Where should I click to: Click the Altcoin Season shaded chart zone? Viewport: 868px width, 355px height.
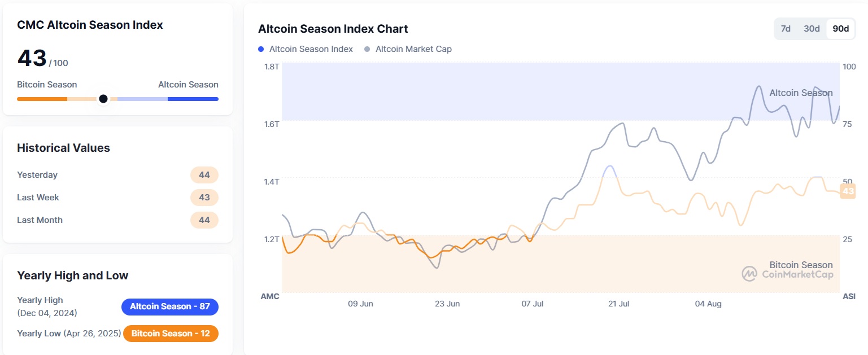(x=508, y=90)
